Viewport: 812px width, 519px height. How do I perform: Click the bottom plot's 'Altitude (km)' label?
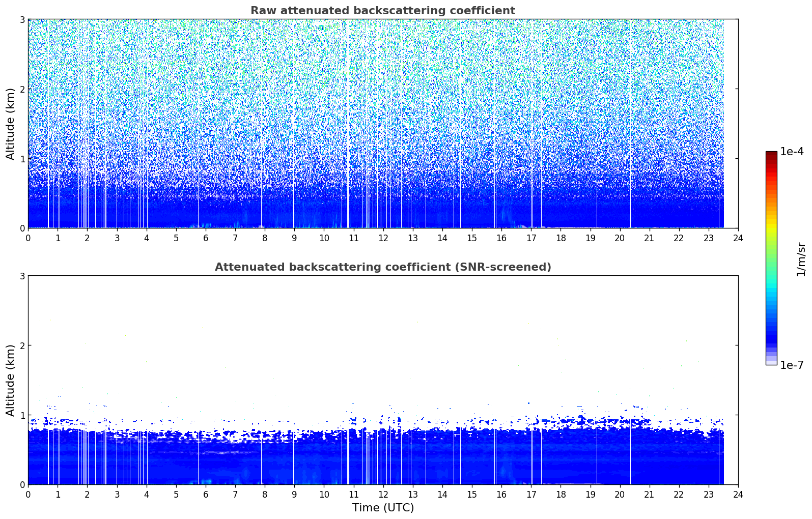[x=11, y=380]
